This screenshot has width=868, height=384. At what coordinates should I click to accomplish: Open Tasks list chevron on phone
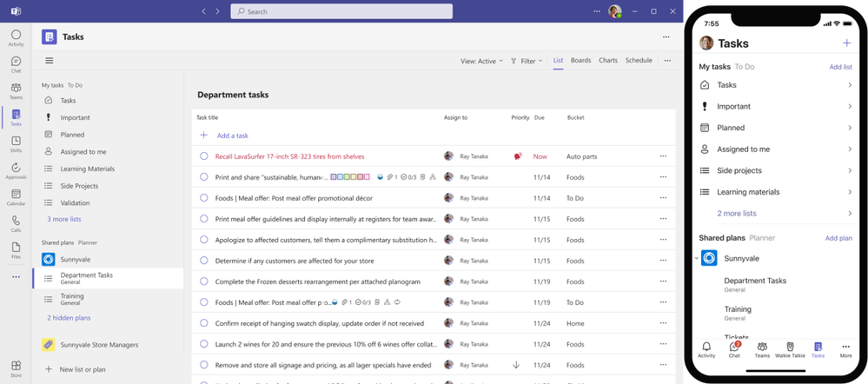849,85
